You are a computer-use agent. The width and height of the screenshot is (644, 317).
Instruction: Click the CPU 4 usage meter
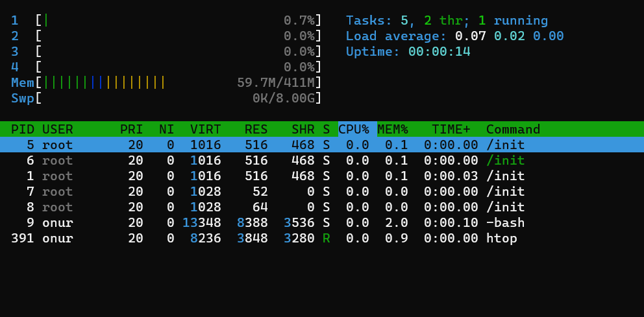(x=166, y=67)
